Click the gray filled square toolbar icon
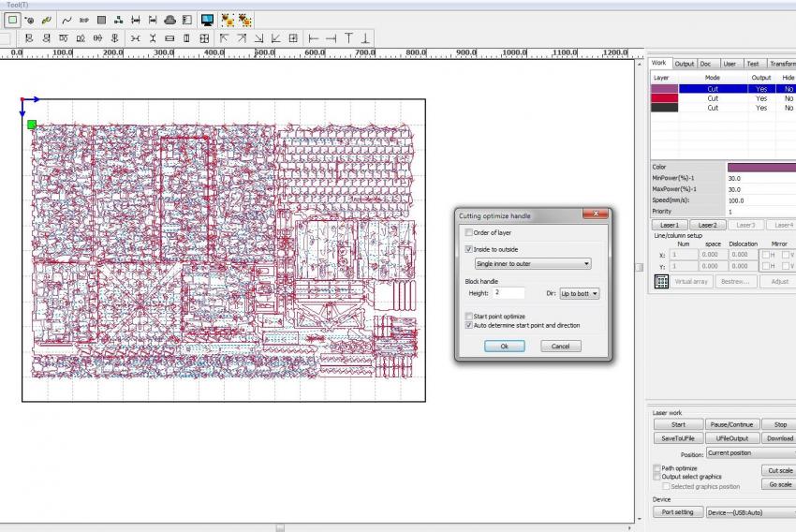 (x=101, y=20)
